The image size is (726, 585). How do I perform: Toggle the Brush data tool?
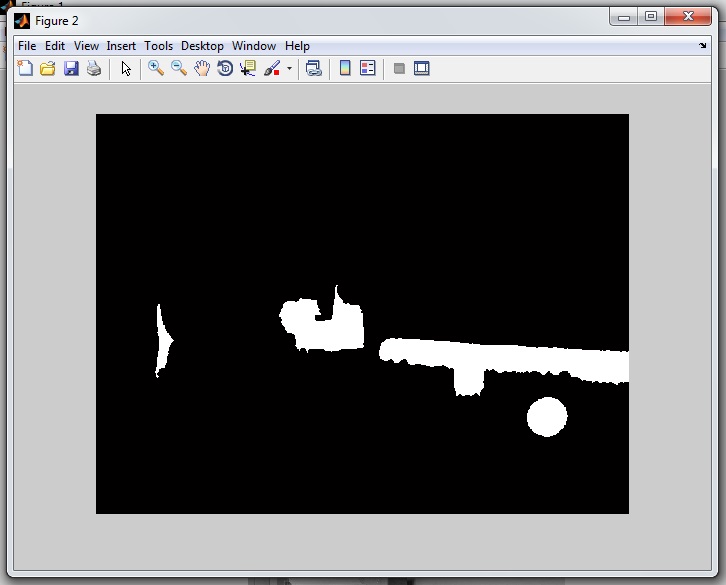click(x=272, y=69)
